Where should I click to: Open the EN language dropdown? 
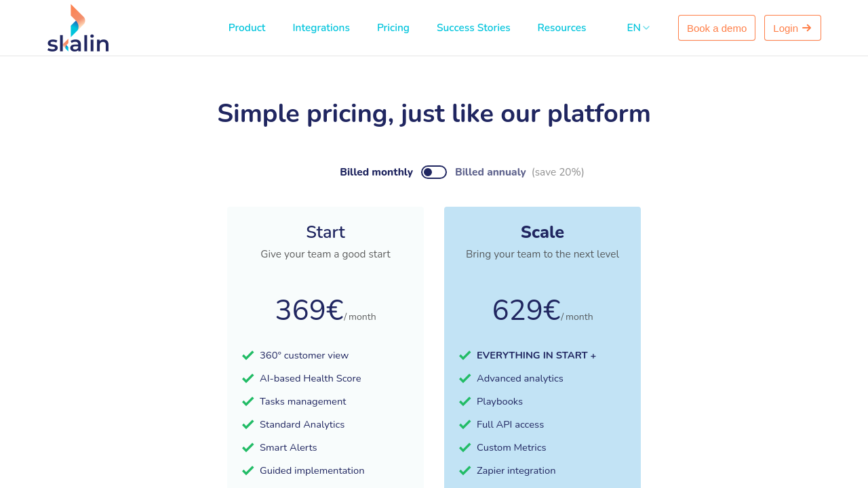(x=638, y=28)
